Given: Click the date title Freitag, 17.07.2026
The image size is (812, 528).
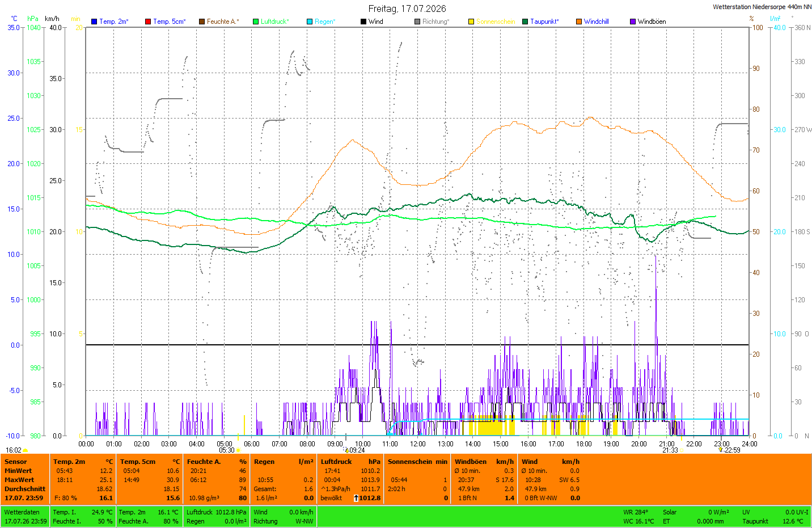Looking at the screenshot, I should [407, 9].
